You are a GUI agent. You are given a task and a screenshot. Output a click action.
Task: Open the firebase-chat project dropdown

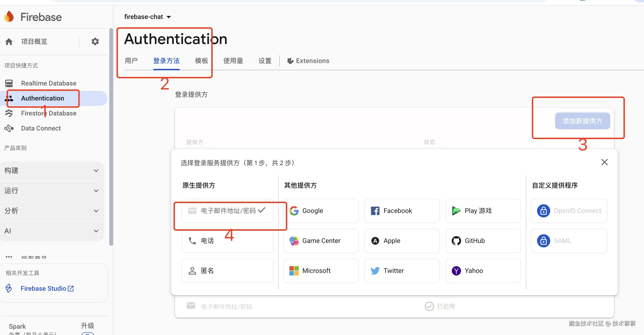click(x=148, y=17)
